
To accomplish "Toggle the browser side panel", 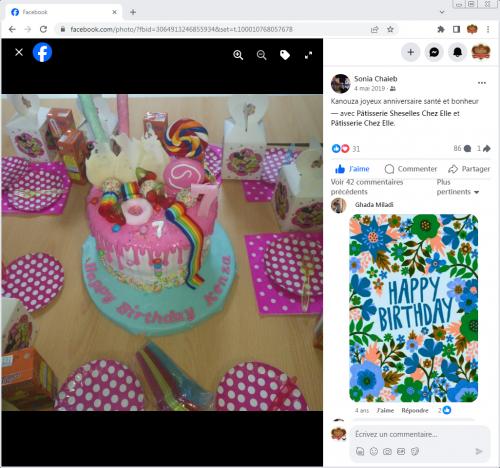I will (456, 29).
